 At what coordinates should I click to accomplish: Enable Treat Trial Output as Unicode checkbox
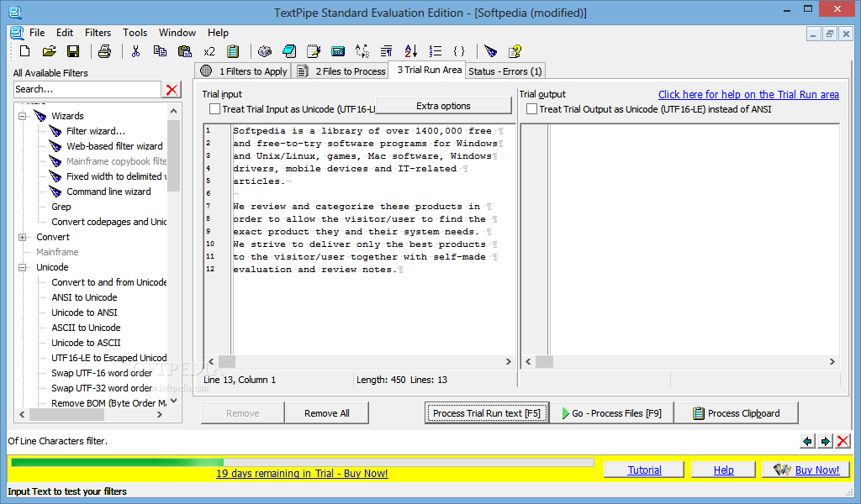531,109
